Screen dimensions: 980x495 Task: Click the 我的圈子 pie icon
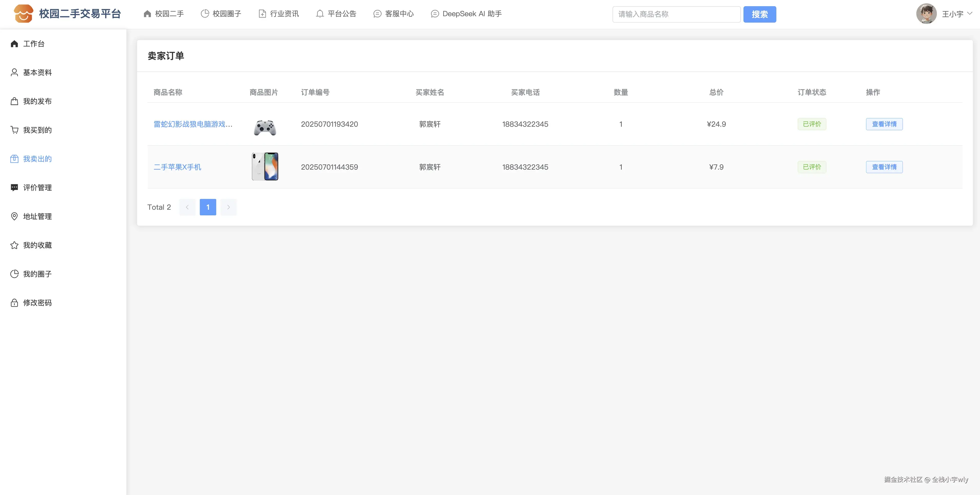[x=14, y=274]
